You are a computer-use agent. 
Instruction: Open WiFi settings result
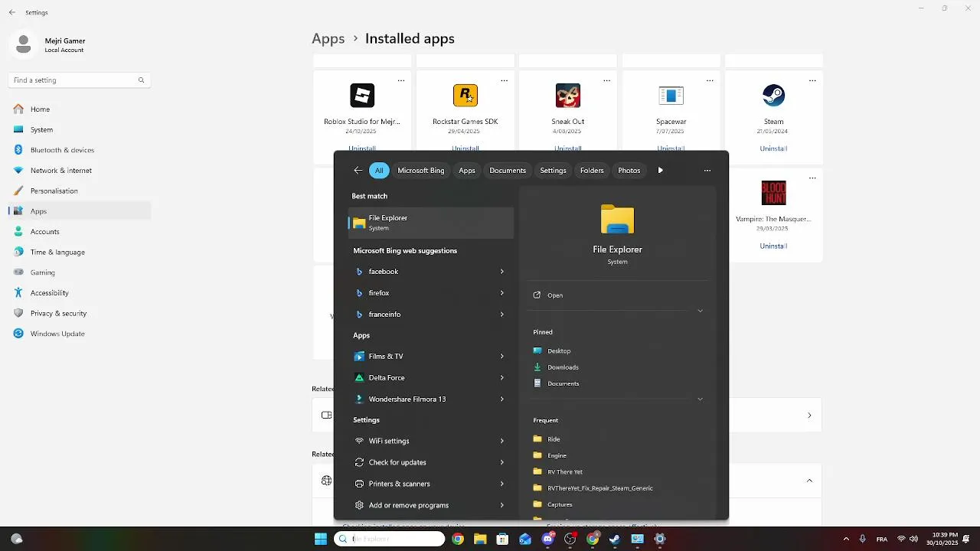coord(431,441)
